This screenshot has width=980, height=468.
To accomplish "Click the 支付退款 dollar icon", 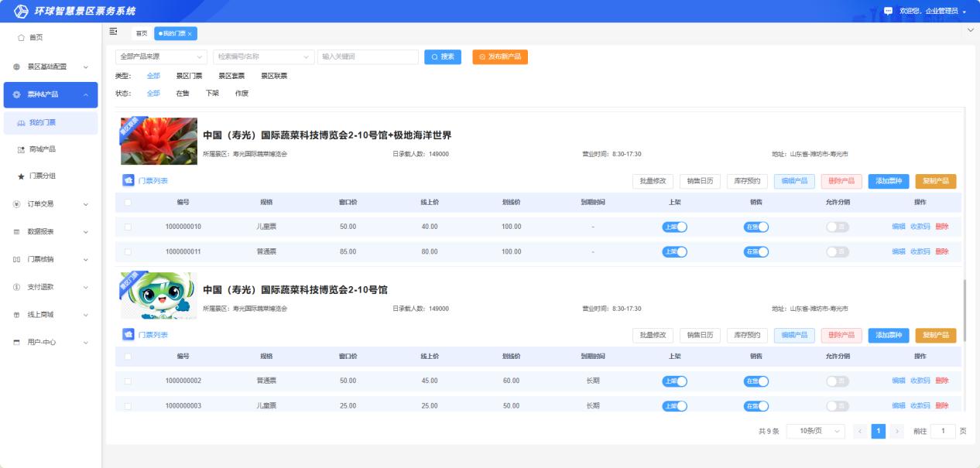I will click(x=16, y=287).
